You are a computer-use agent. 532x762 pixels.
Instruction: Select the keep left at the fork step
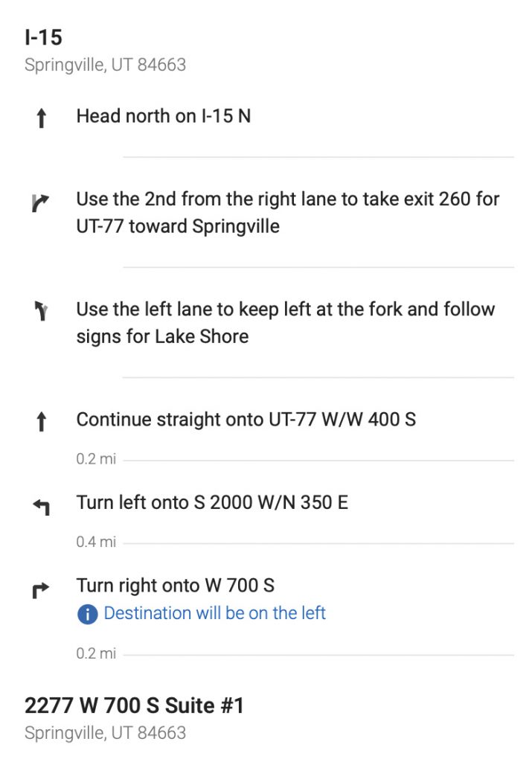pos(285,322)
